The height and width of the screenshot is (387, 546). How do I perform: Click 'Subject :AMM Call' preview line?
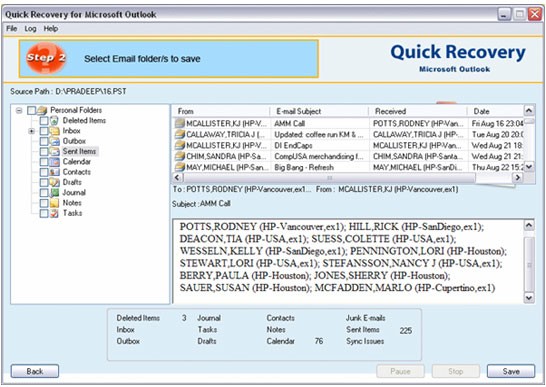(201, 203)
